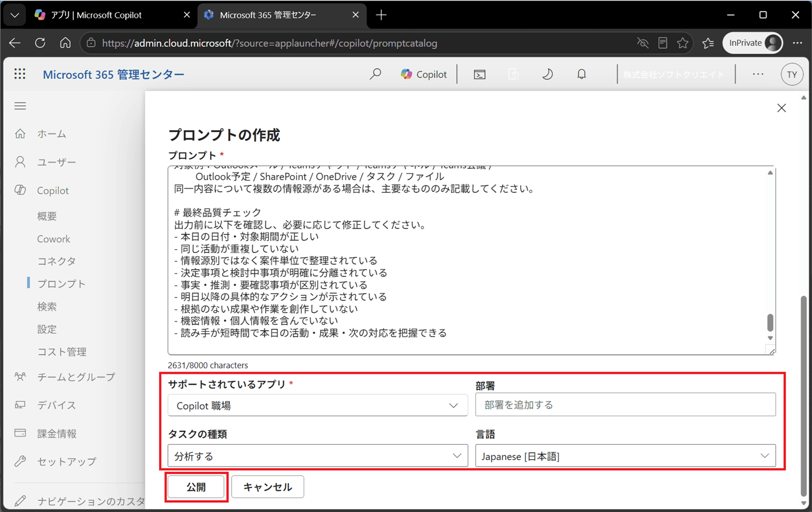Viewport: 812px width, 512px height.
Task: Open チームとグループ in the sidebar
Action: [x=76, y=377]
